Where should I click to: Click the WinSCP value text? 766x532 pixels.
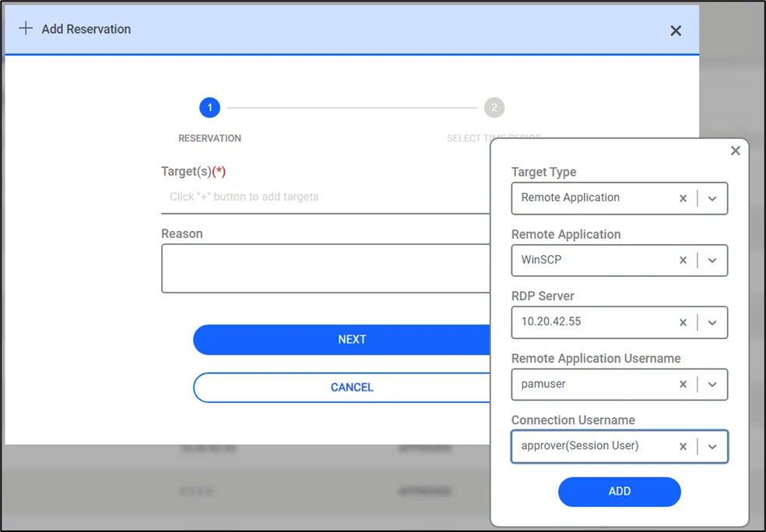click(x=541, y=260)
